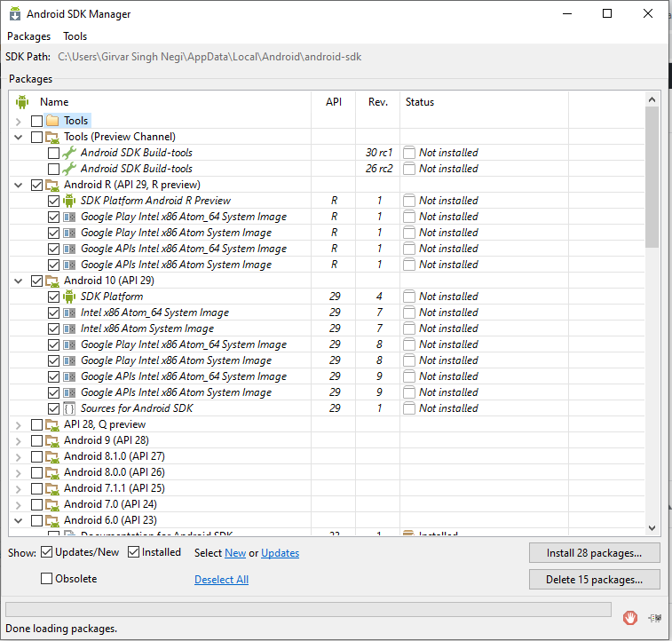
Task: Click the red stop hand icon
Action: point(629,618)
